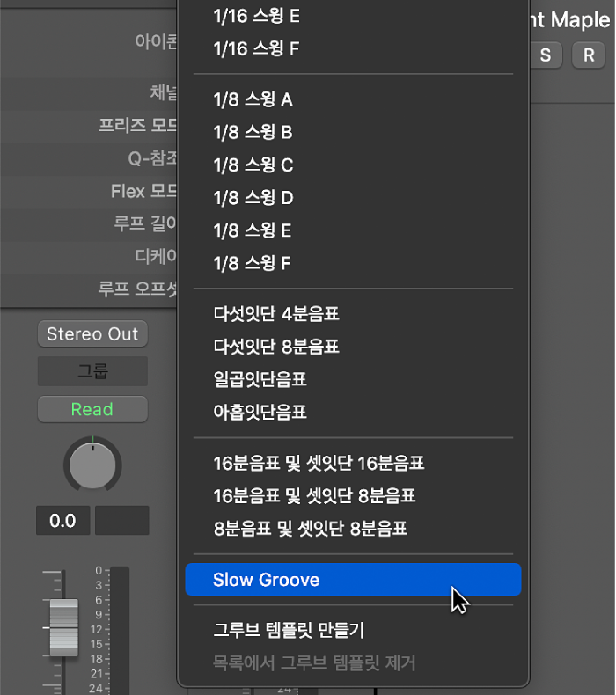
Task: Click the 채널 inspector row
Action: click(x=89, y=92)
